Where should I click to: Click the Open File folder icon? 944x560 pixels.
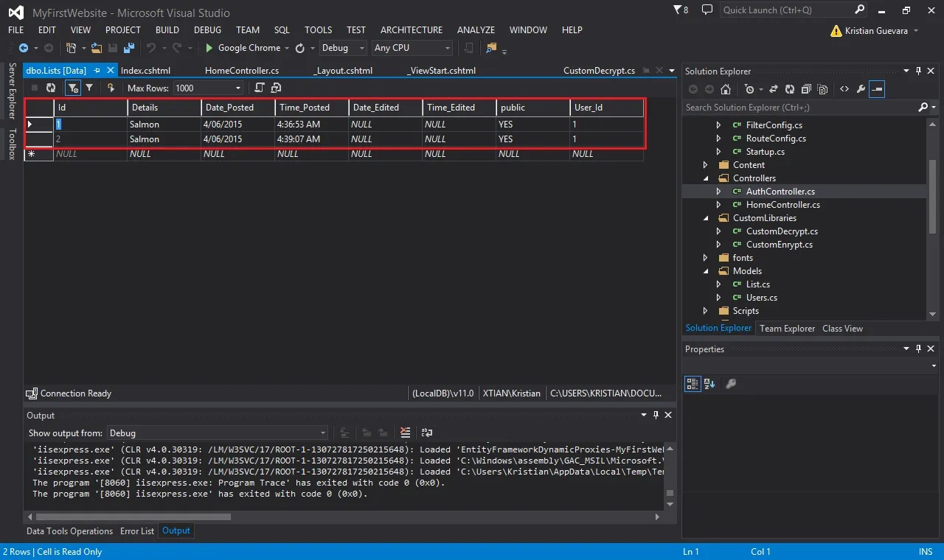[x=97, y=48]
